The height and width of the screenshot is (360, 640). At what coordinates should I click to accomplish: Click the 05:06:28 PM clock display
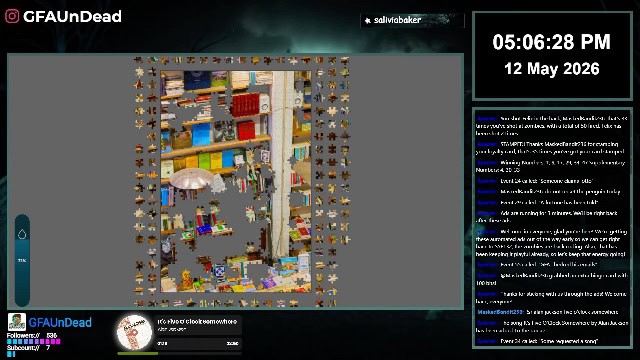point(551,42)
